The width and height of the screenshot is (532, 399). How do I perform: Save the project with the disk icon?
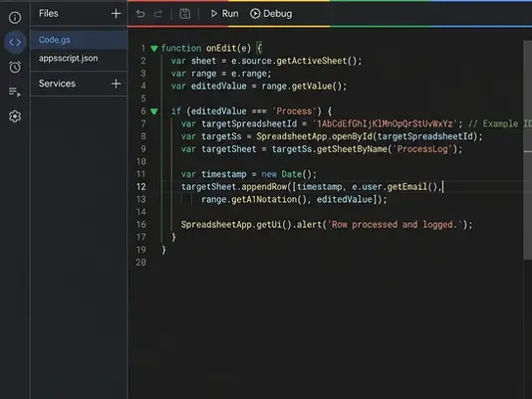185,14
